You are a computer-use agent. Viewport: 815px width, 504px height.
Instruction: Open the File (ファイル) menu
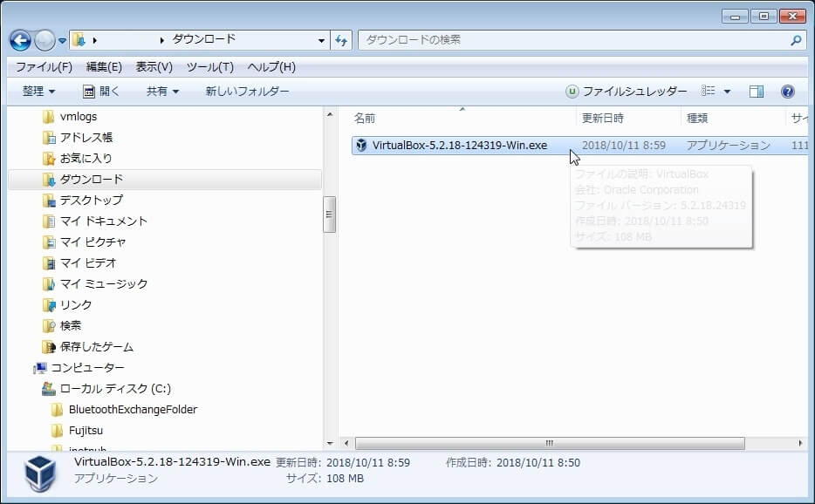tap(44, 67)
